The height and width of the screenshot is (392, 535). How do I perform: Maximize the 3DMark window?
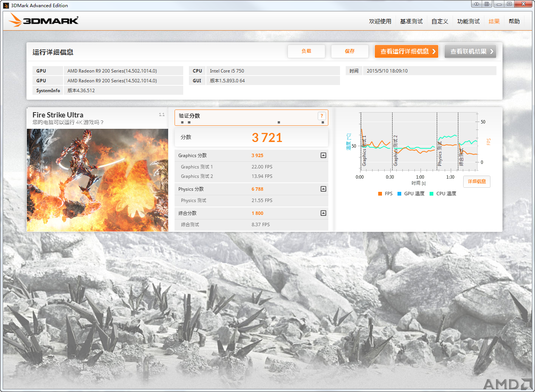click(x=509, y=4)
